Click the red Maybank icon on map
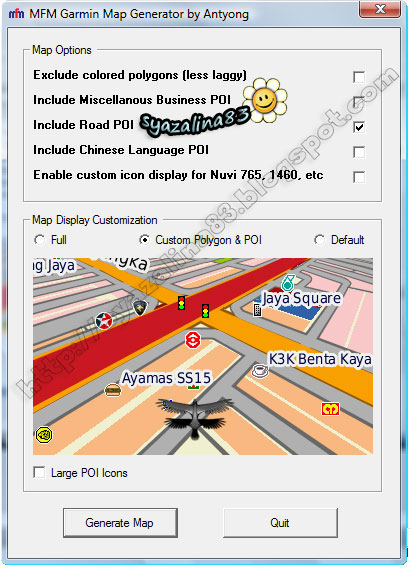Image resolution: width=411 pixels, height=569 pixels. click(330, 409)
